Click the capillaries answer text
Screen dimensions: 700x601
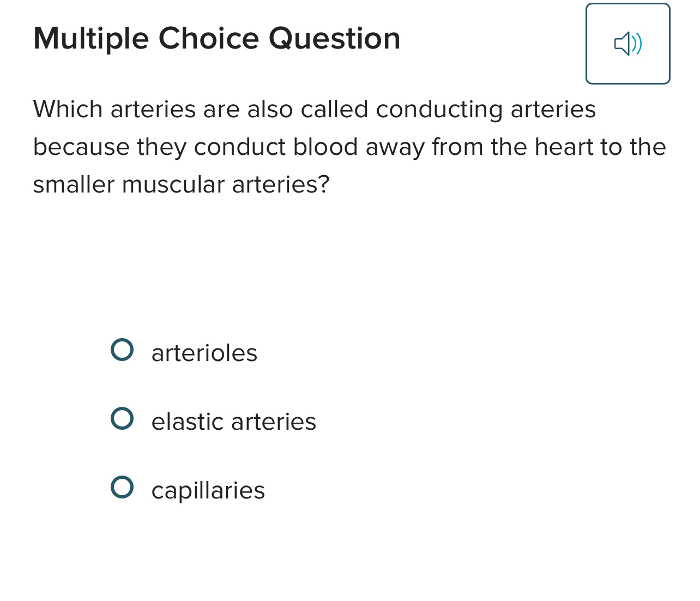[208, 491]
